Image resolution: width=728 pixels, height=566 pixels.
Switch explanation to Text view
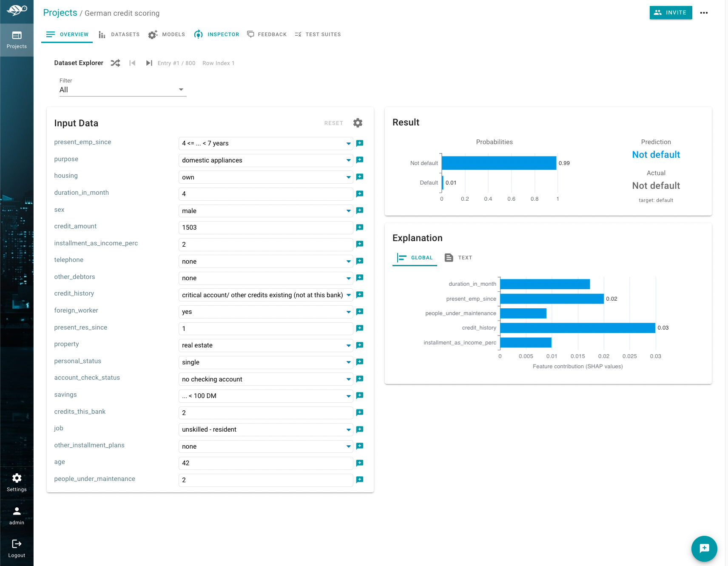click(x=458, y=258)
